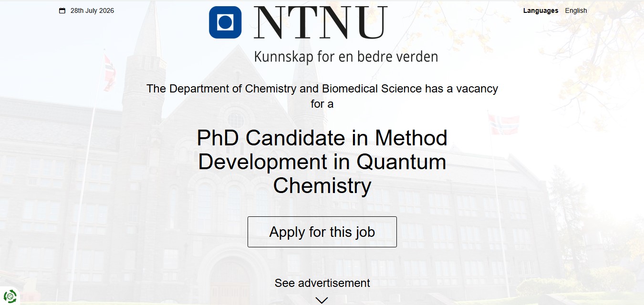Click the round rose window on building

(236, 120)
